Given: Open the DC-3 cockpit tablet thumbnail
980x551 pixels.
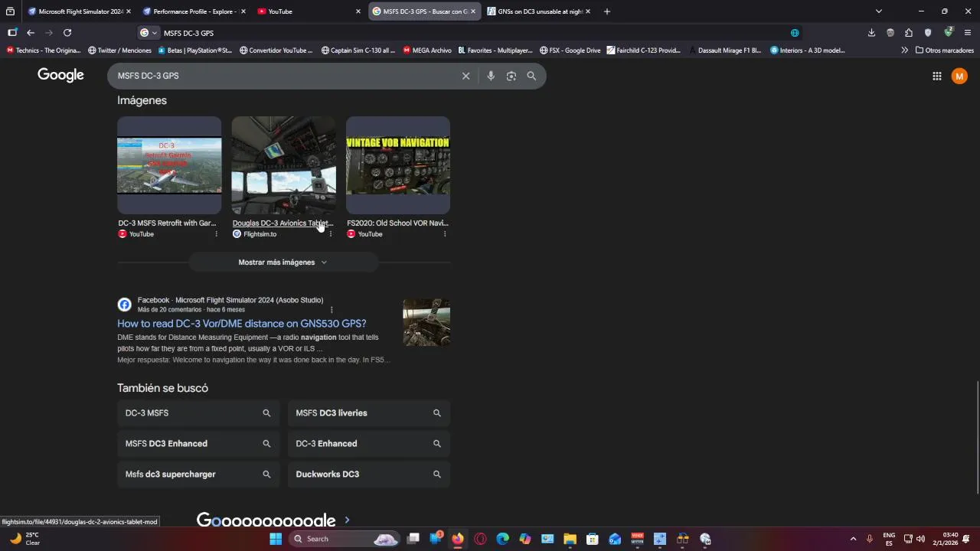Looking at the screenshot, I should (x=283, y=165).
